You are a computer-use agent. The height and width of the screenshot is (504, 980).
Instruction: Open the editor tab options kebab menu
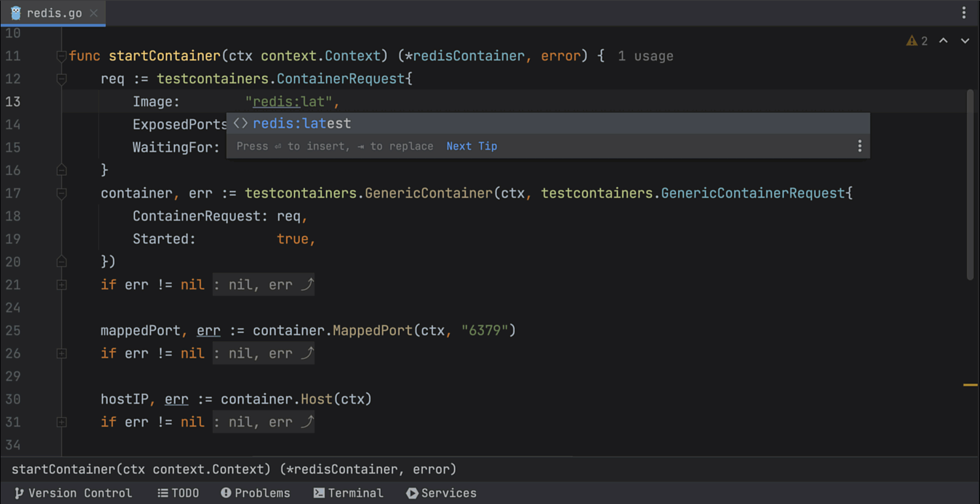click(x=964, y=13)
